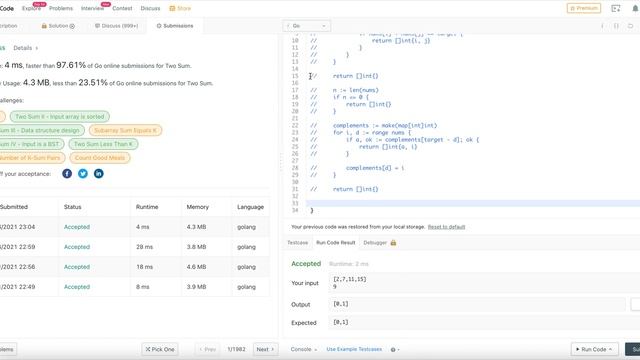Open the editor shortcuts braces icon
Viewport: 640px width, 360px height.
(616, 26)
